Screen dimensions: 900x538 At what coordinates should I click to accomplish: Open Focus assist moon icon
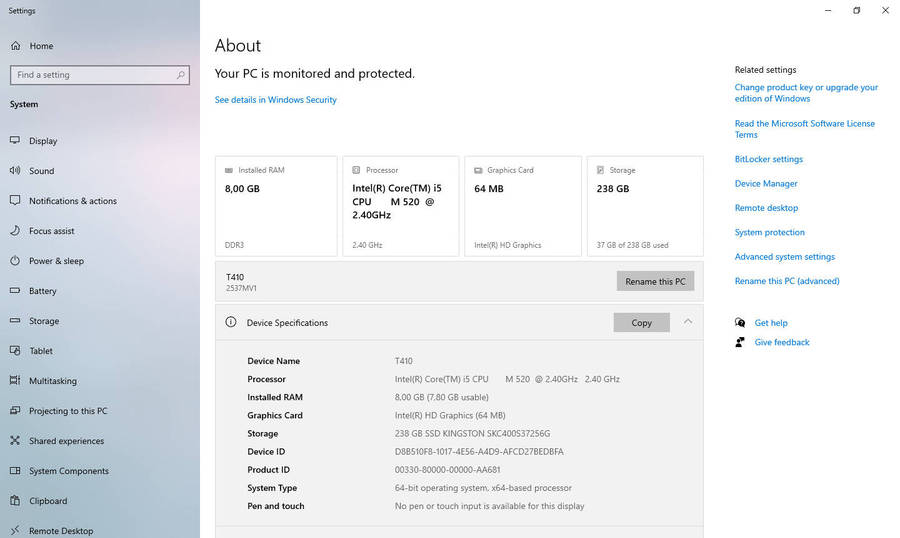pos(15,231)
